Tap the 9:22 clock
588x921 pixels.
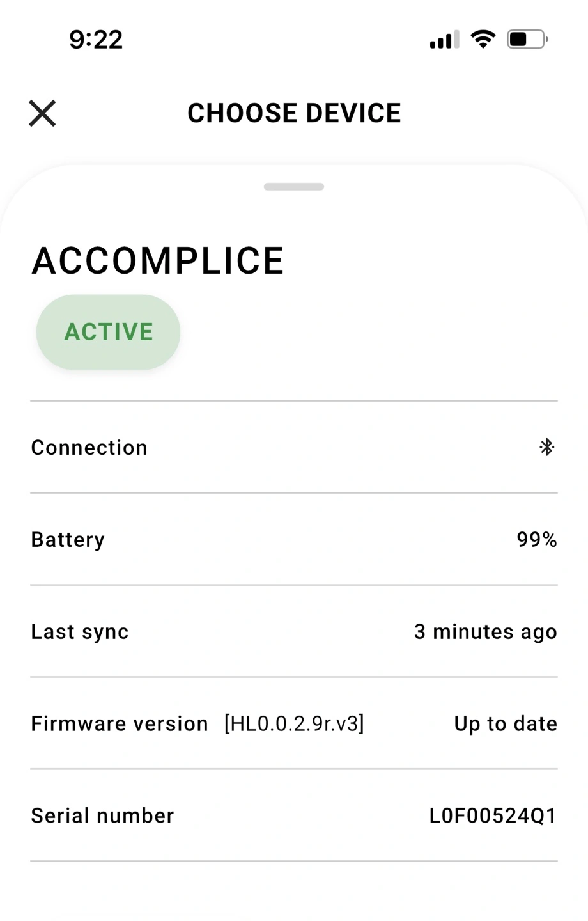click(96, 40)
